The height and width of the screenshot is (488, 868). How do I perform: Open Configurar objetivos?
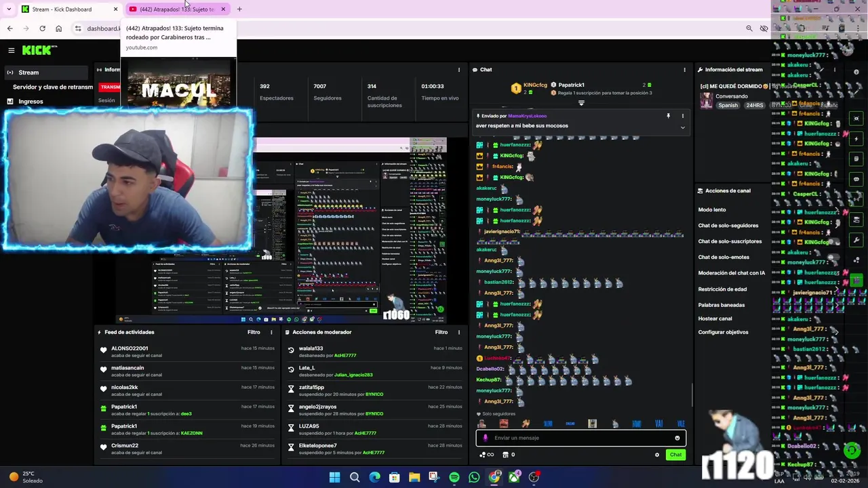tap(723, 332)
